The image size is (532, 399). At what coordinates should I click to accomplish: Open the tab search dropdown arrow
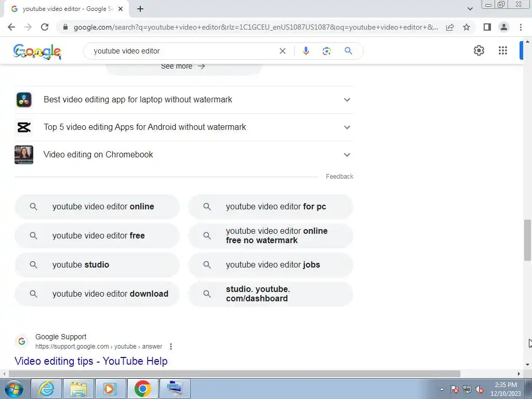pos(470,9)
